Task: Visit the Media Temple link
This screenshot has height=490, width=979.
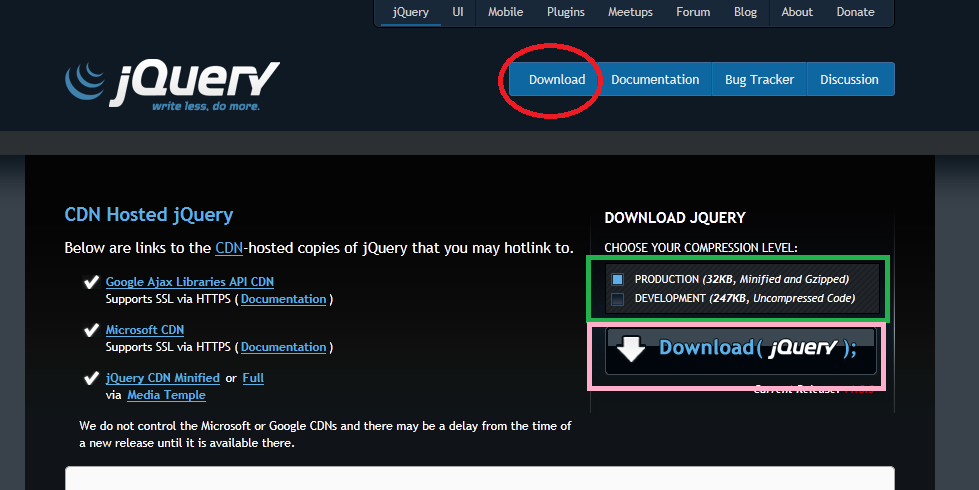Action: click(x=166, y=395)
